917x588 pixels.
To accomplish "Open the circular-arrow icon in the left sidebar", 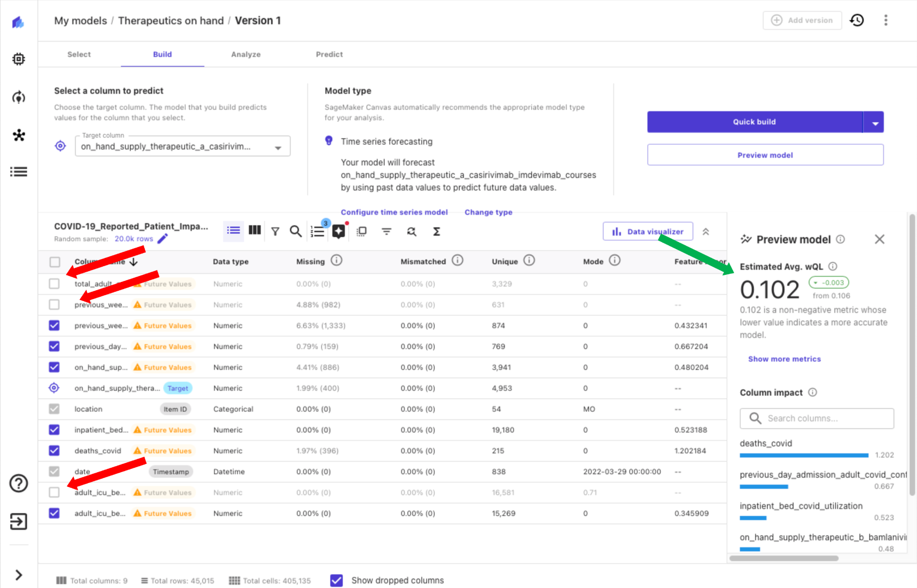I will tap(19, 97).
